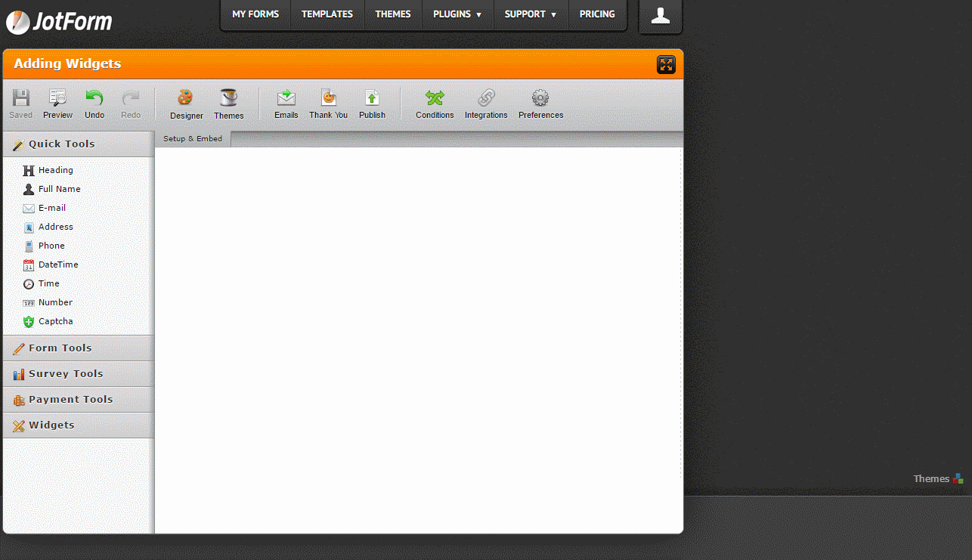Image resolution: width=972 pixels, height=560 pixels.
Task: Add a Time field
Action: click(42, 283)
